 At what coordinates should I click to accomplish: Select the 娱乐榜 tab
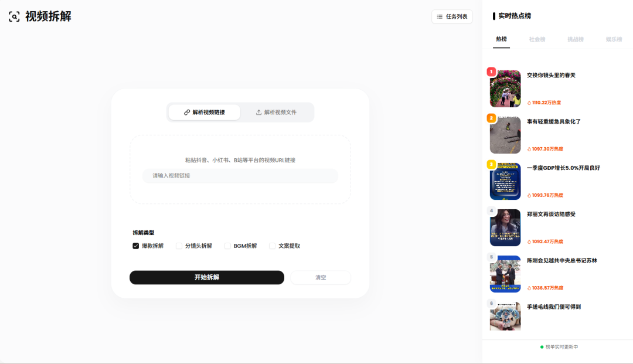[614, 39]
